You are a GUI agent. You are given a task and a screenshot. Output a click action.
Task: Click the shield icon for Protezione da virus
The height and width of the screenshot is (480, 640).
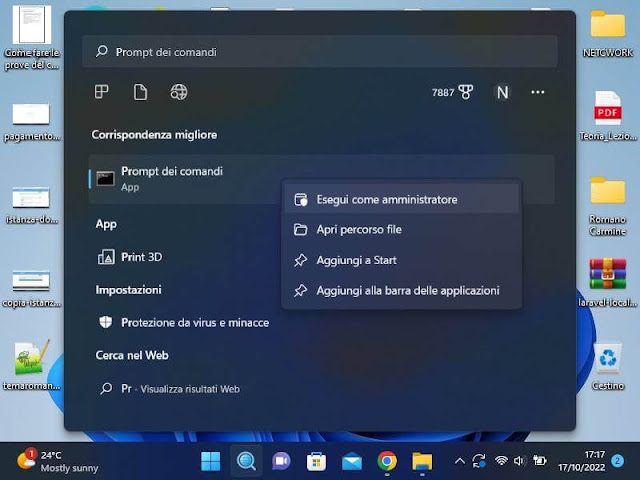click(x=106, y=322)
